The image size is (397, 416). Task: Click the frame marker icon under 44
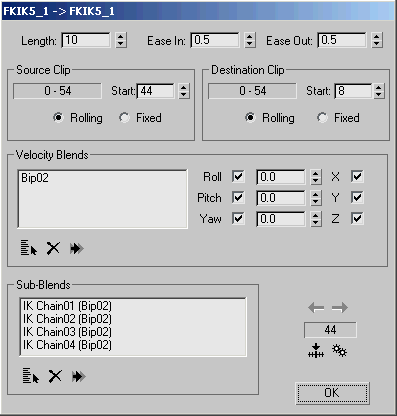coord(315,351)
